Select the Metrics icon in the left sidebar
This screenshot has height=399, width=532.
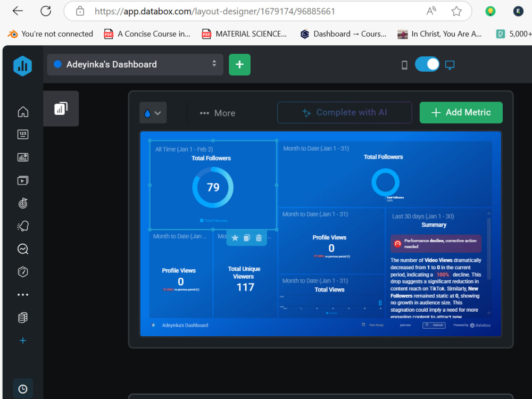click(23, 134)
